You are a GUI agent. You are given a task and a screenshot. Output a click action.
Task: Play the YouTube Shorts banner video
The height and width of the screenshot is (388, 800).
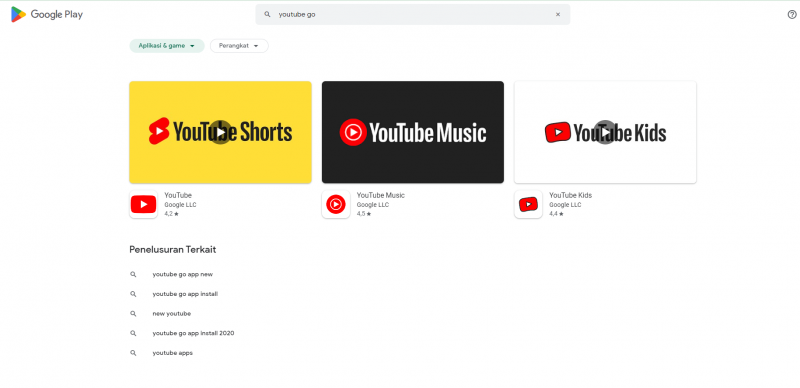pos(220,132)
